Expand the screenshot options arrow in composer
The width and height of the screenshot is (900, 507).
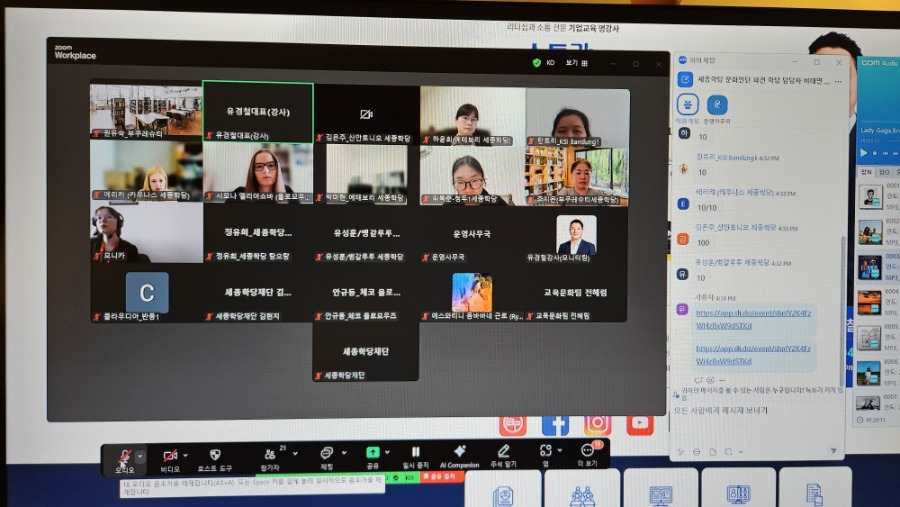pyautogui.click(x=740, y=452)
